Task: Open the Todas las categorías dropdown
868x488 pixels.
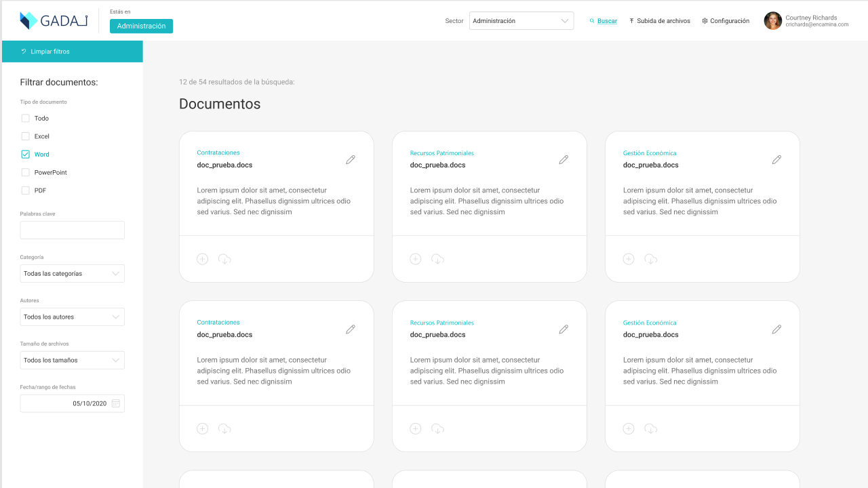Action: [x=73, y=274]
